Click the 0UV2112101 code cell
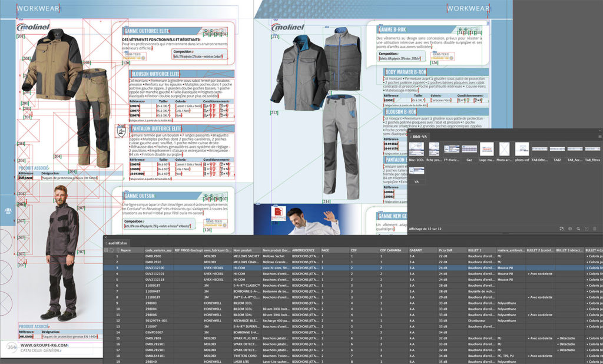Image resolution: width=603 pixels, height=364 pixels. pyautogui.click(x=158, y=274)
